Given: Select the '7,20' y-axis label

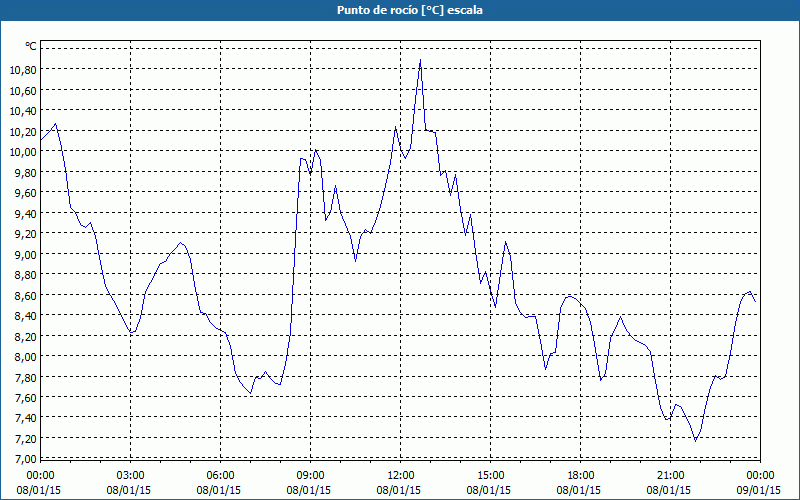Looking at the screenshot, I should 26,438.
